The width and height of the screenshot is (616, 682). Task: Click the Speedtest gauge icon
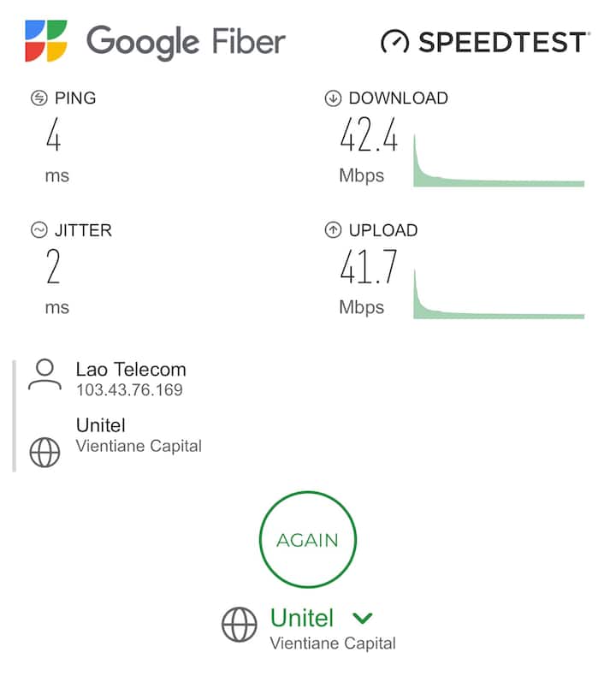pyautogui.click(x=395, y=41)
